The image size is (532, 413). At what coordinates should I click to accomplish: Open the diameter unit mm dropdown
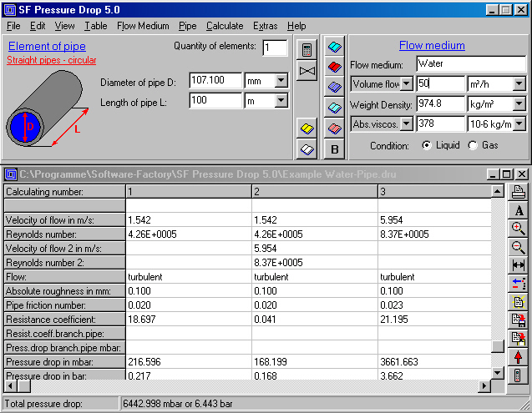tap(281, 80)
